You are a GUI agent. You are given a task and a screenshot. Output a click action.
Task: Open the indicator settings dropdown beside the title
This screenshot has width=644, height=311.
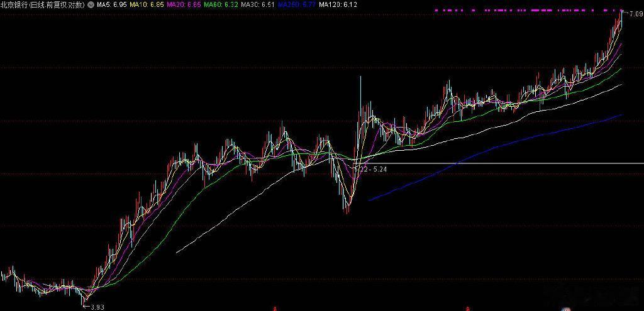(x=91, y=5)
